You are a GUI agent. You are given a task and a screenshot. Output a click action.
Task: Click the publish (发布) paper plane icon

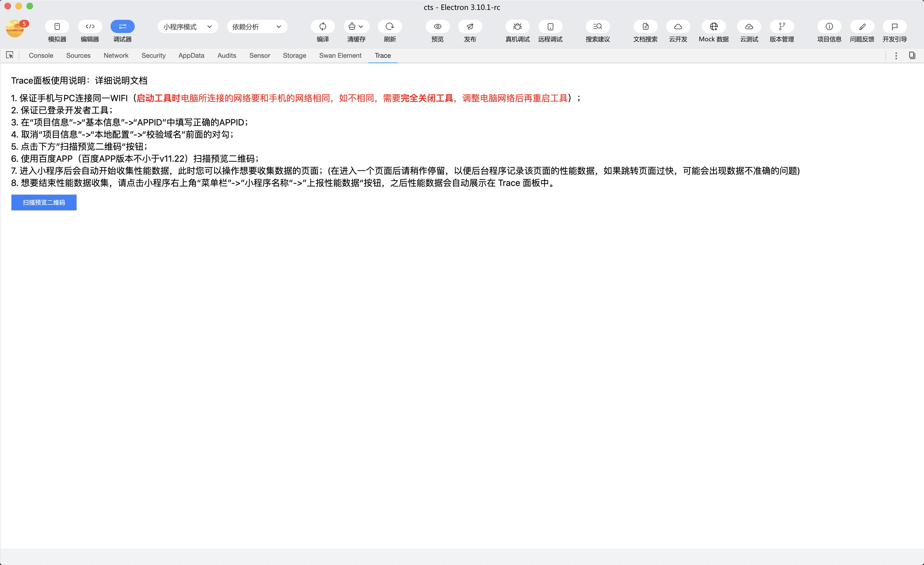tap(470, 27)
